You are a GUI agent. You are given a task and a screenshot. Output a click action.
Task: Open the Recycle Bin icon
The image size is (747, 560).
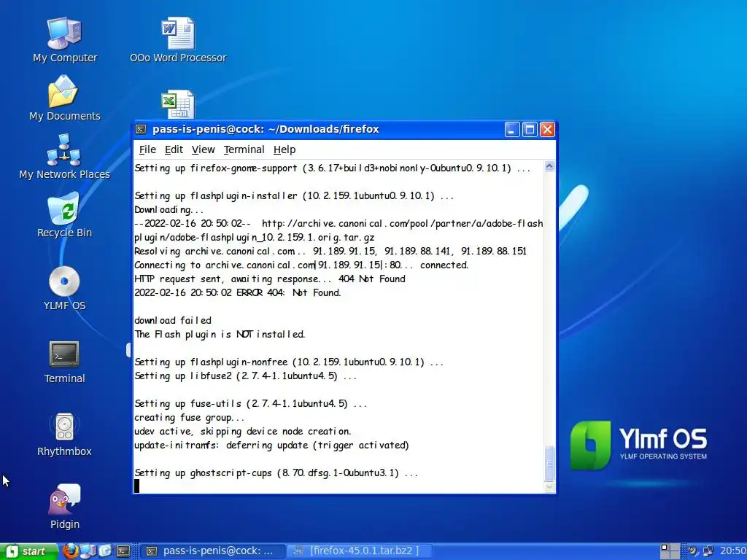click(64, 215)
